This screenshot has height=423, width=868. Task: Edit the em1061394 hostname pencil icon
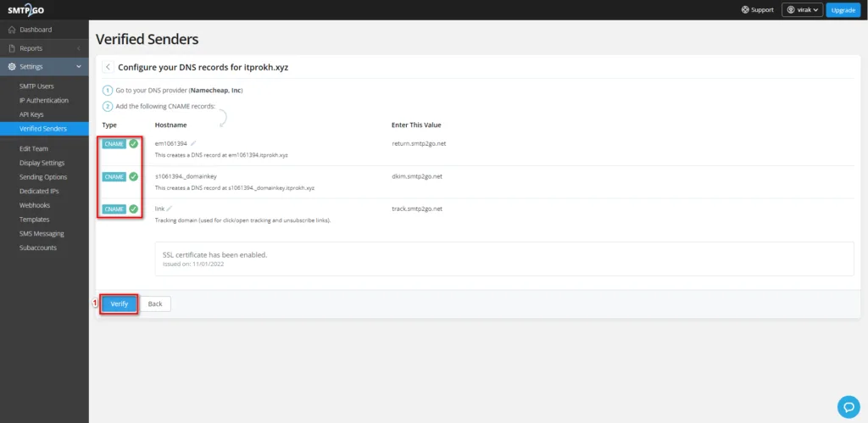click(193, 143)
